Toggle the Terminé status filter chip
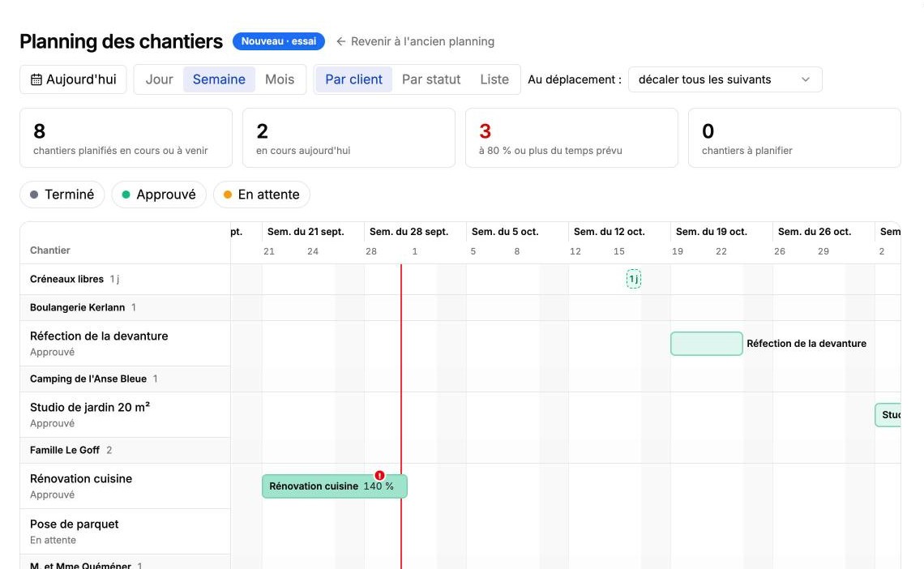924x569 pixels. click(x=62, y=195)
